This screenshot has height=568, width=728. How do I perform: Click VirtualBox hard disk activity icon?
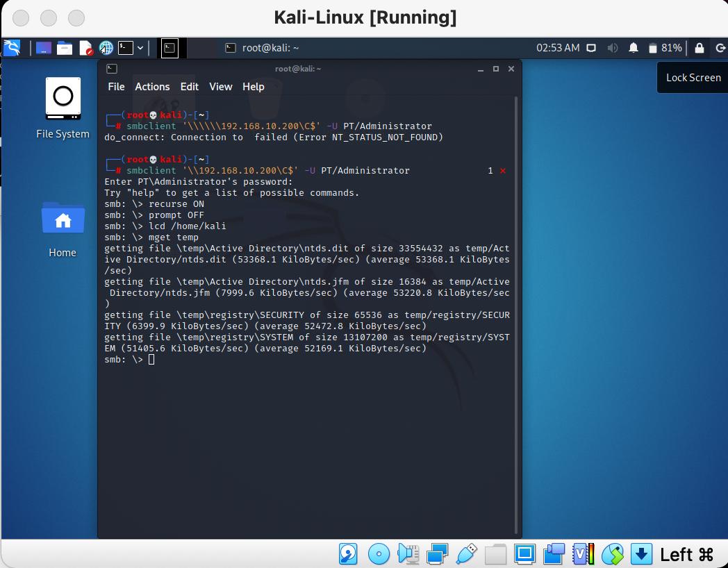[348, 553]
